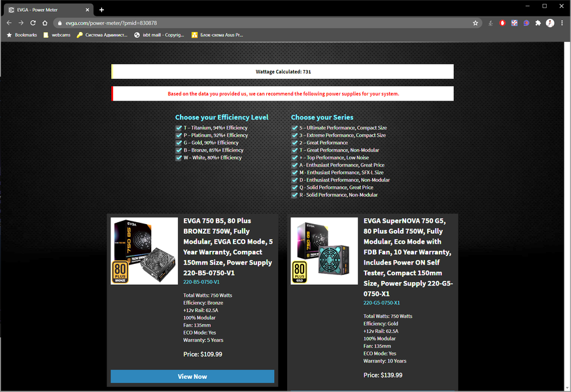This screenshot has height=392, width=571.
Task: Open EVGA SuperNOVA 750 G5 product title
Action: pyautogui.click(x=408, y=257)
